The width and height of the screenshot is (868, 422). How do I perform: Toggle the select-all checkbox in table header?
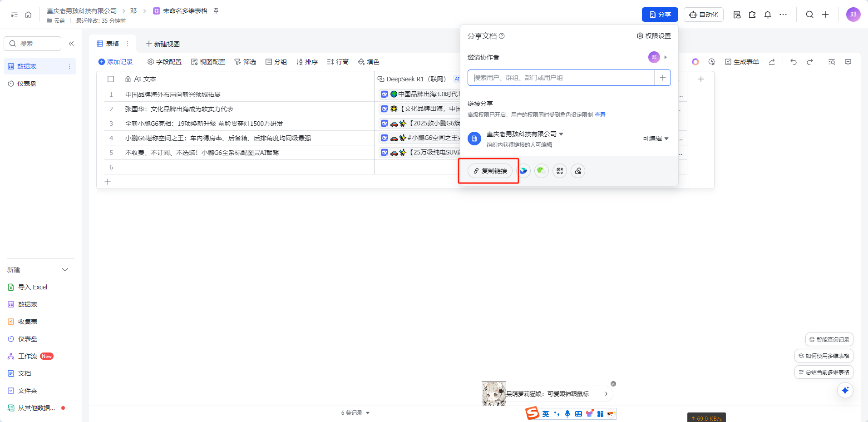pos(111,79)
